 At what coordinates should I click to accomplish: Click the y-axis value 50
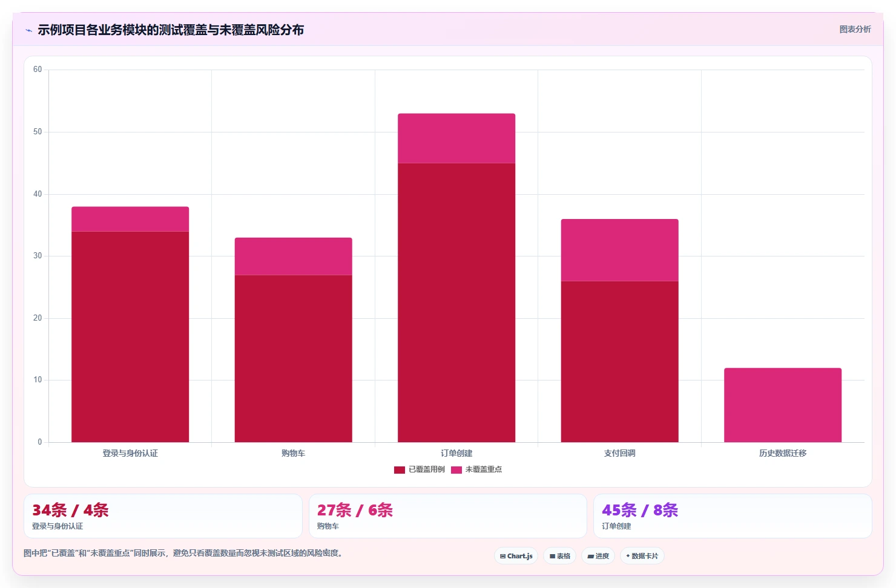click(38, 132)
